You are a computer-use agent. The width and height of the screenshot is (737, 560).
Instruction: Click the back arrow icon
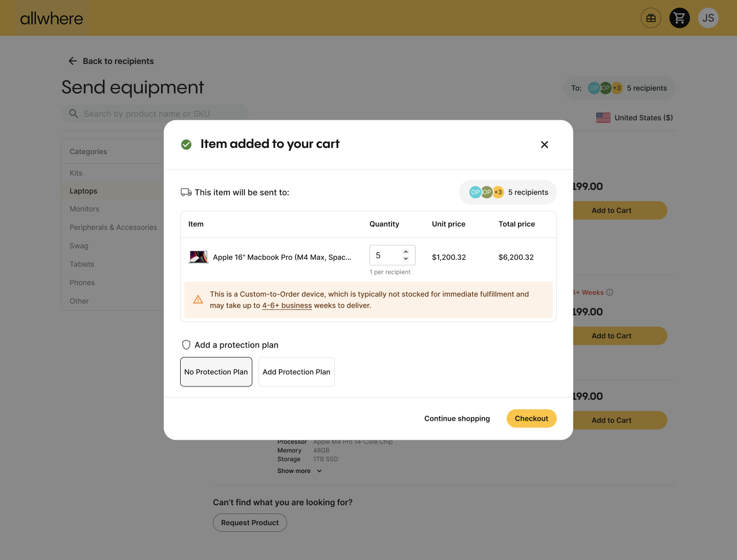(73, 61)
